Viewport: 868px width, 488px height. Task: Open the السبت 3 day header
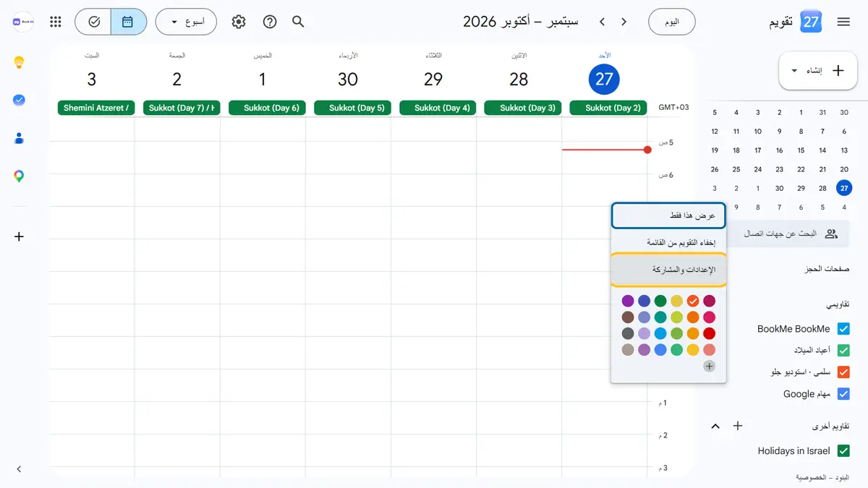(92, 79)
